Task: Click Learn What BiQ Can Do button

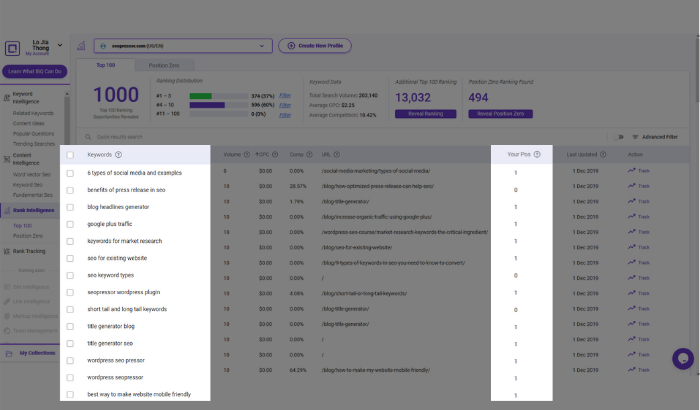Action: click(35, 71)
